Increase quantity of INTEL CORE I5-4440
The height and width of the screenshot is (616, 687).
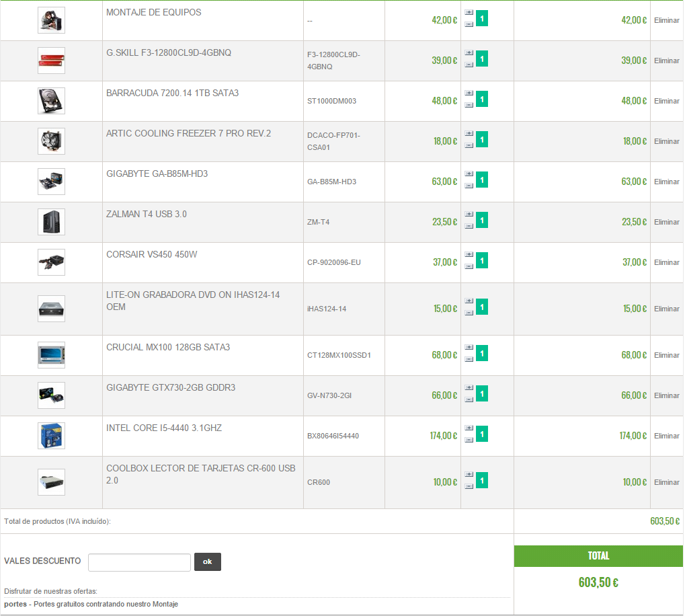(x=469, y=428)
